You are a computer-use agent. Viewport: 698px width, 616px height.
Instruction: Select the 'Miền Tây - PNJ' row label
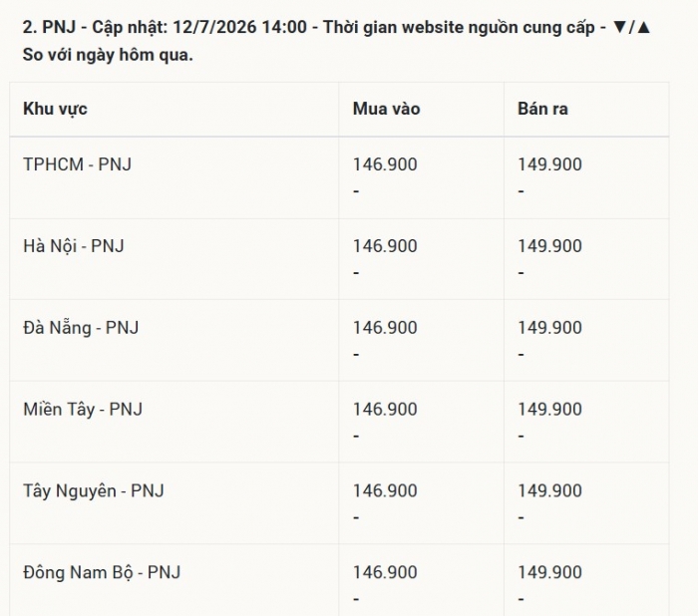83,410
